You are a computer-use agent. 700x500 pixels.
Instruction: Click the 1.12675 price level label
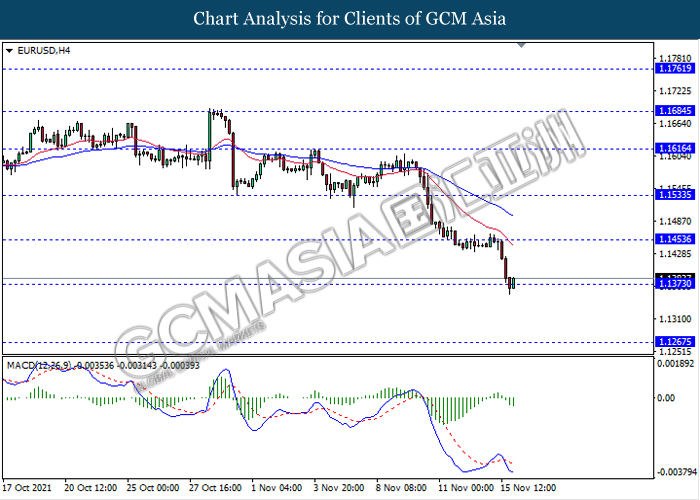675,342
